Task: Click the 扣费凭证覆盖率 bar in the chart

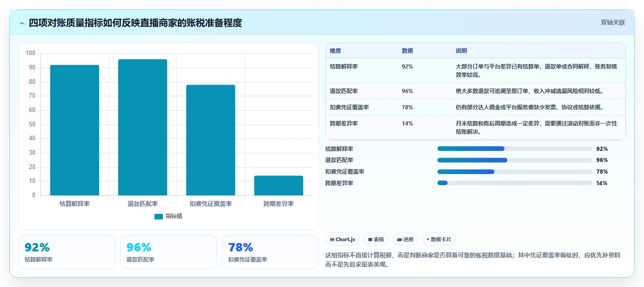Action: pyautogui.click(x=211, y=140)
